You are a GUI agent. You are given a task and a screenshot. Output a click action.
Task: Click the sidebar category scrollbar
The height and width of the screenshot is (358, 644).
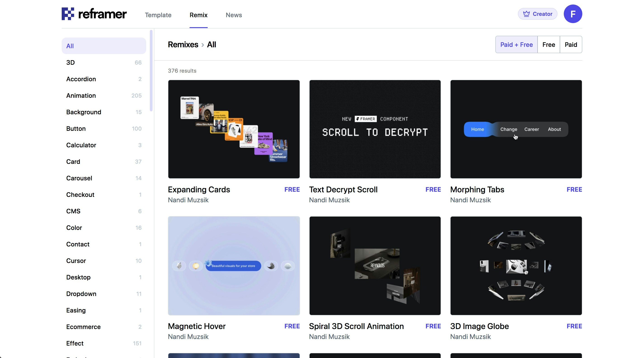[151, 71]
